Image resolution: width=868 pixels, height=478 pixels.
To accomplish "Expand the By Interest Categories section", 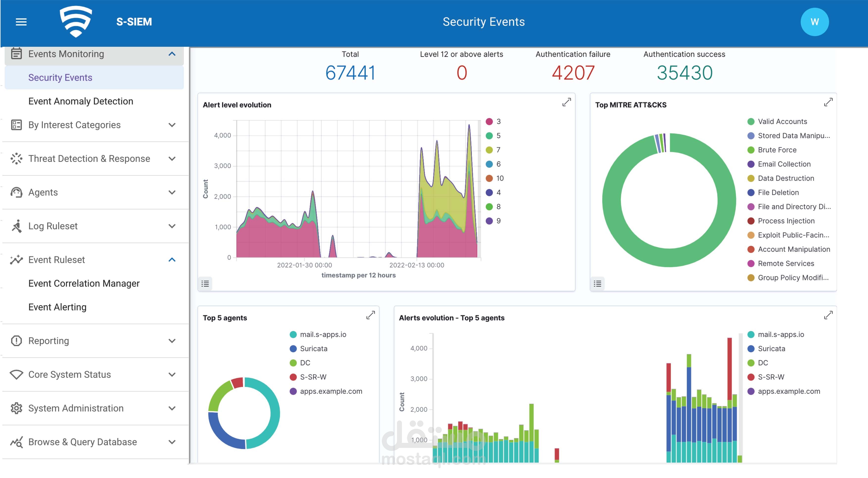I will click(172, 125).
